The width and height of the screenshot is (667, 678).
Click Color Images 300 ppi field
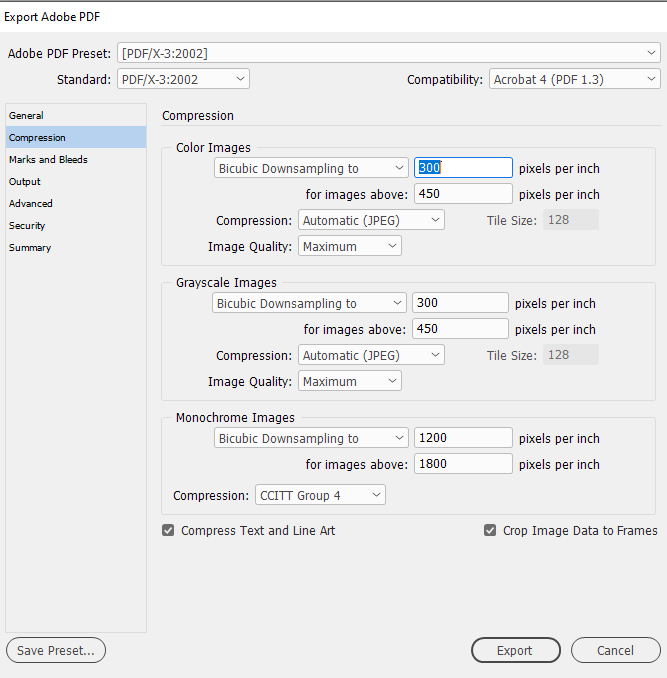463,168
